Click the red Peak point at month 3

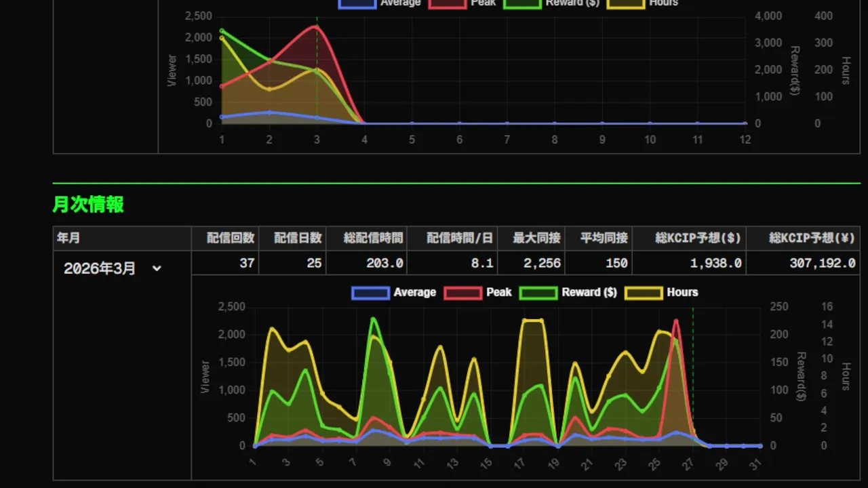(317, 26)
